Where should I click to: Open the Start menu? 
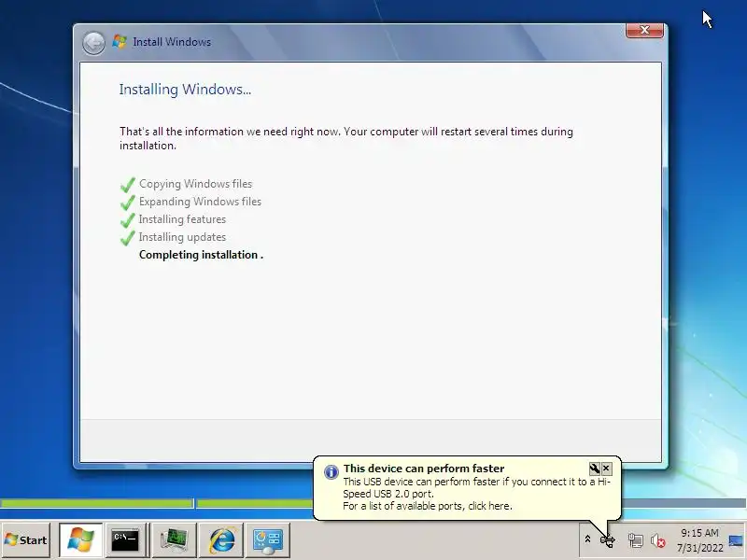(x=26, y=540)
